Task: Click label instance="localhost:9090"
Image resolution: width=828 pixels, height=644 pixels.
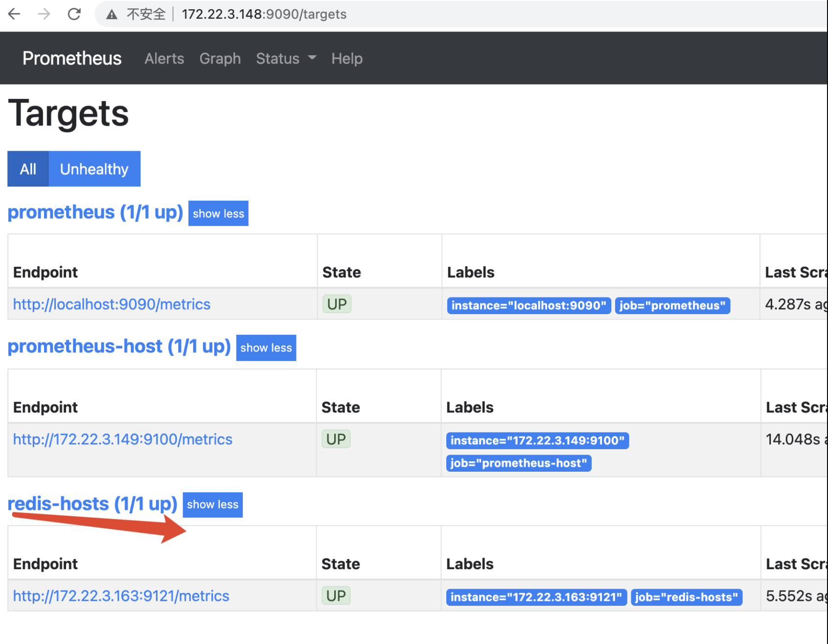Action: 529,305
